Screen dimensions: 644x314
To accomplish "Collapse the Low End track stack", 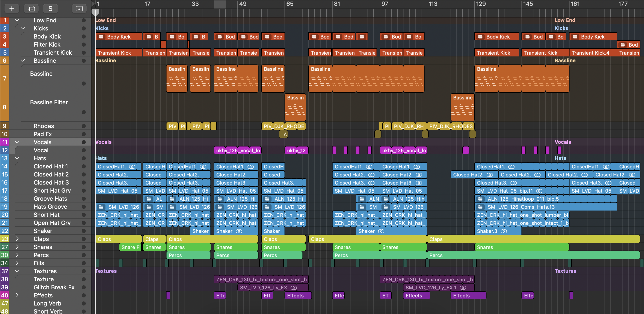I will (x=17, y=20).
